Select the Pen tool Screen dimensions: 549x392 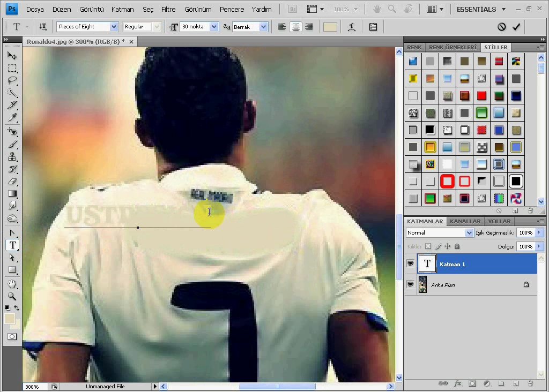click(x=12, y=232)
